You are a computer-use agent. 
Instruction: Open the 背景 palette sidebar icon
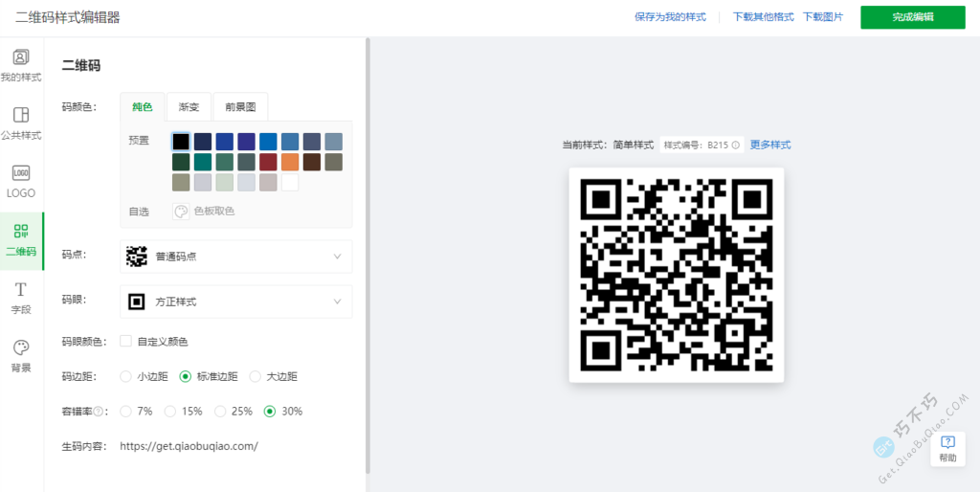[21, 348]
